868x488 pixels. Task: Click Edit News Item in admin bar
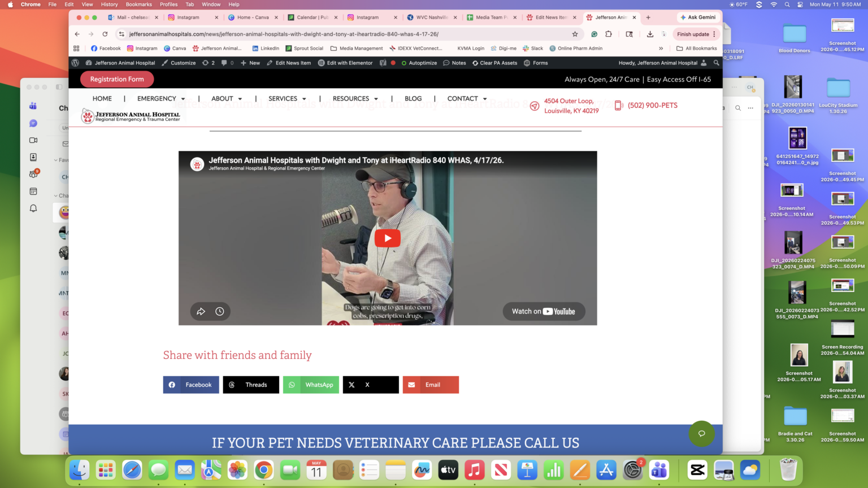289,63
